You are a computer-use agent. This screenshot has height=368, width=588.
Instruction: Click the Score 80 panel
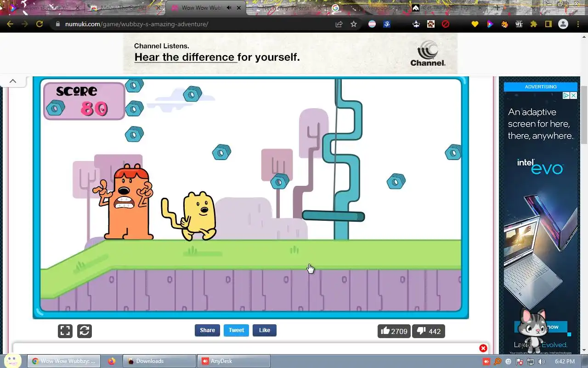point(84,101)
